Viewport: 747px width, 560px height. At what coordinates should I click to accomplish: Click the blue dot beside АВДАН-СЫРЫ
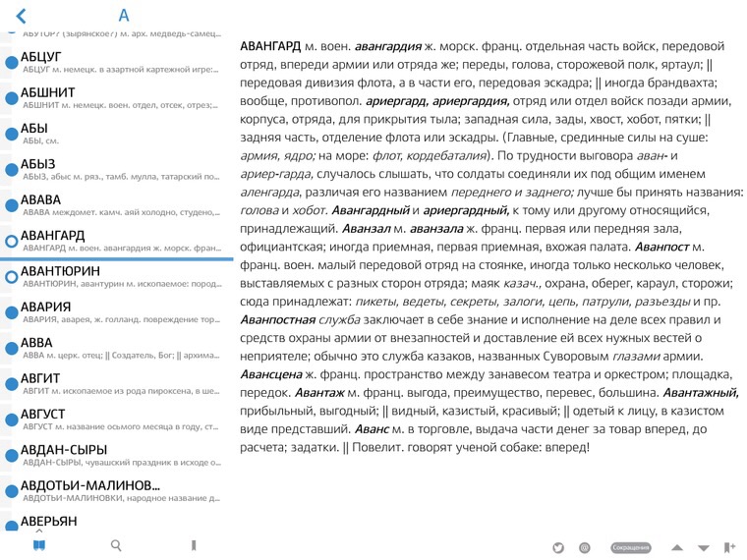pyautogui.click(x=12, y=456)
